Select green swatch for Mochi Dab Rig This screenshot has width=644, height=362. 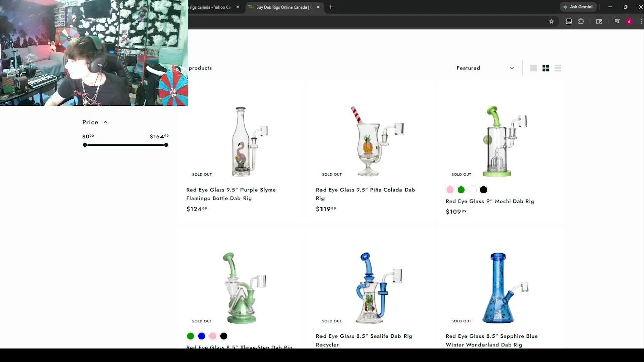coord(461,190)
